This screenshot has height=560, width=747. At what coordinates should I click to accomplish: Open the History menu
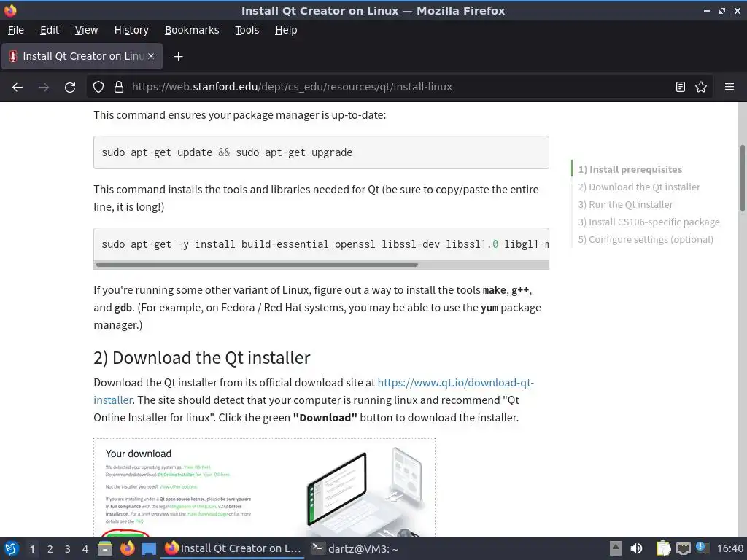point(131,30)
